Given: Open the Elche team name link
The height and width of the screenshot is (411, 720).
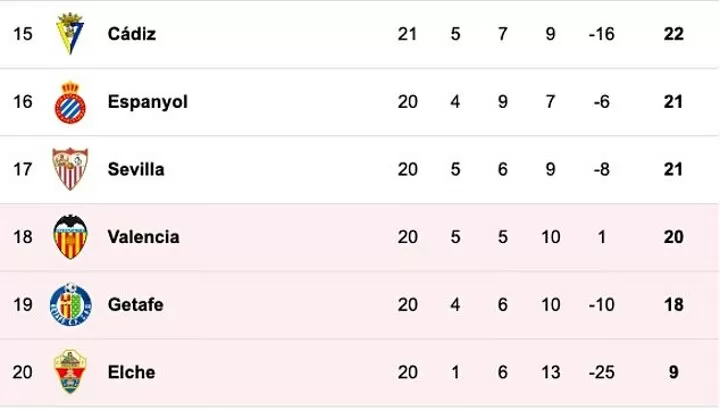Looking at the screenshot, I should coord(131,372).
